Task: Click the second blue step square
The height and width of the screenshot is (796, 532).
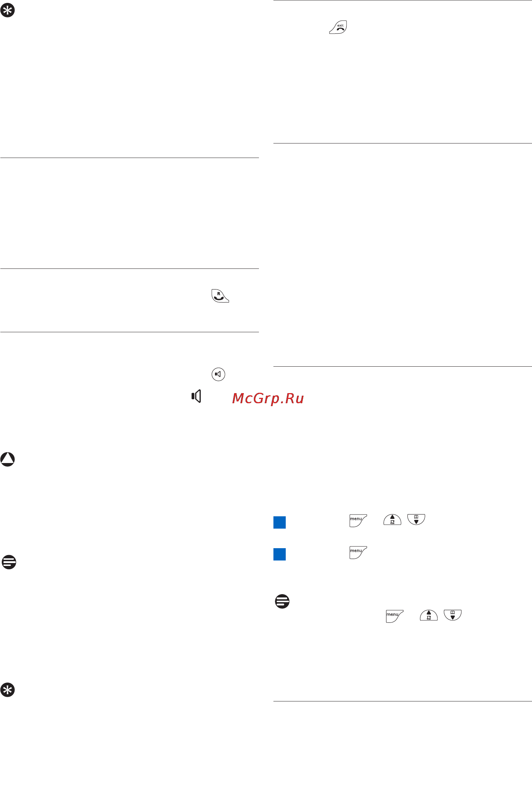Action: coord(280,554)
